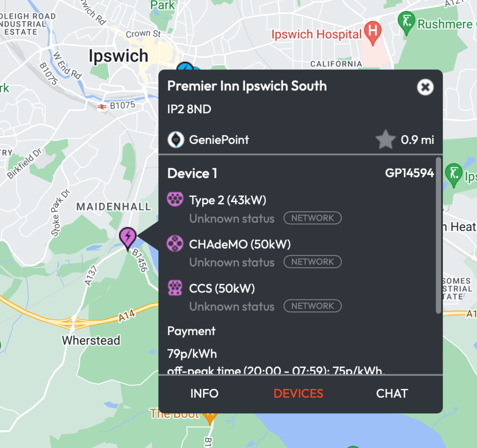Screen dimensions: 477x448
Task: Click the NETWORK badge under CCS
Action: click(x=313, y=306)
